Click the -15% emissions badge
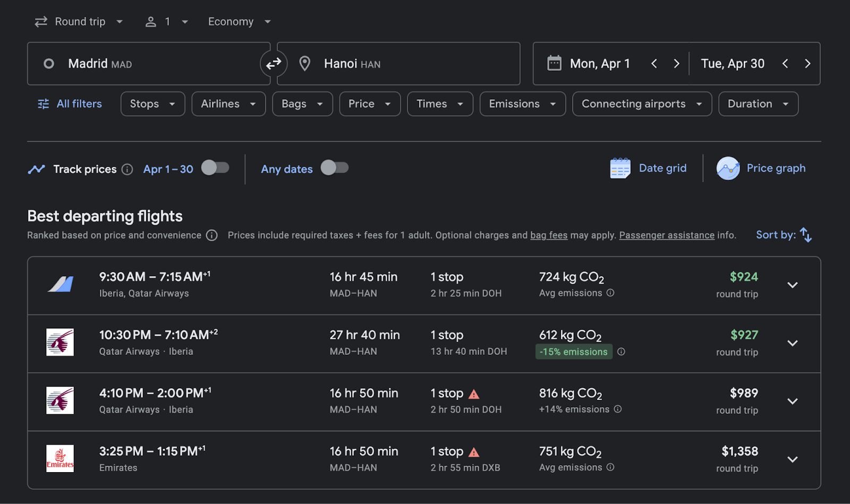Screen dimensions: 850x504 pyautogui.click(x=574, y=352)
